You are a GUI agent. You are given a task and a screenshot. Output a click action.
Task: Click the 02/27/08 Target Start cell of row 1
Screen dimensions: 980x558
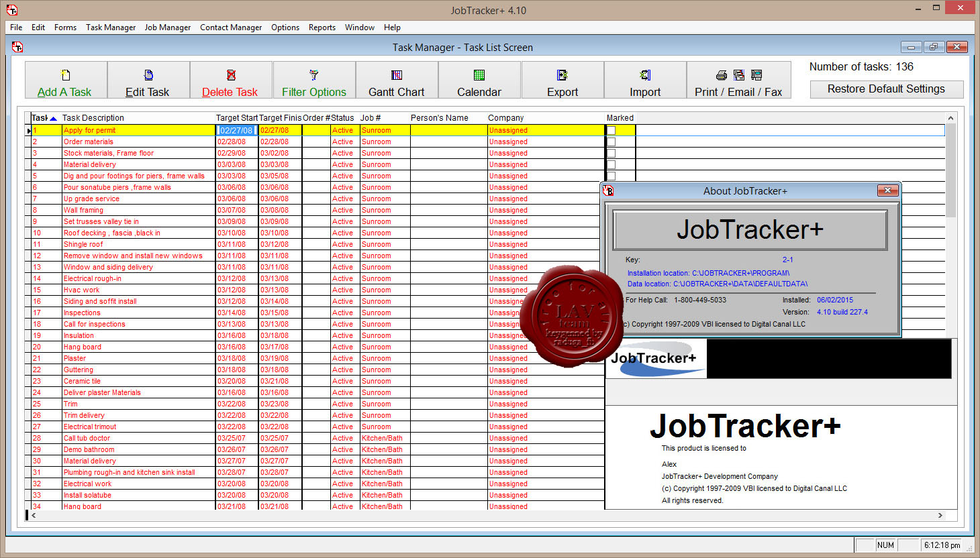(x=237, y=131)
